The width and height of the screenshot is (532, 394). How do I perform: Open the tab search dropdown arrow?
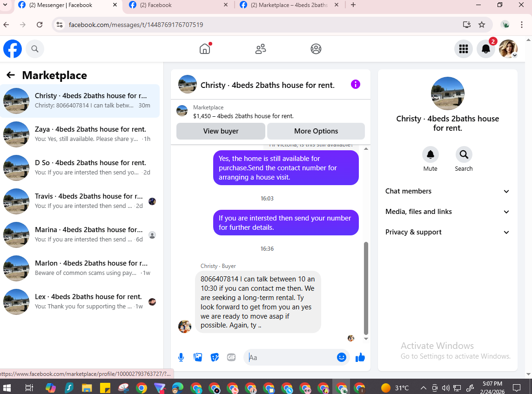[x=5, y=5]
